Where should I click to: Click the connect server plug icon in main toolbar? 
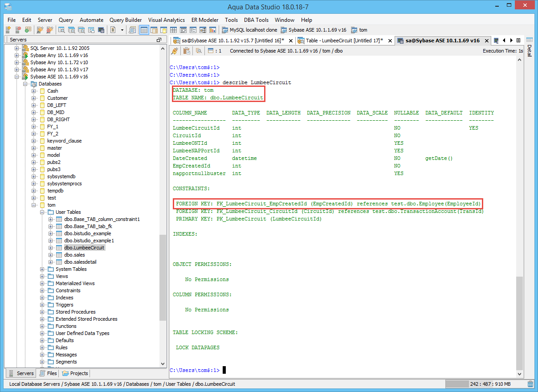click(40, 30)
